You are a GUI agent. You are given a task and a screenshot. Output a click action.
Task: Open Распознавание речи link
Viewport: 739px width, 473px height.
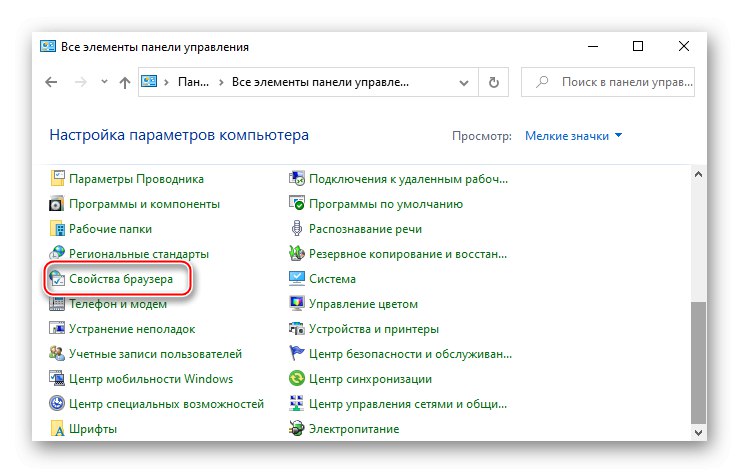click(365, 229)
